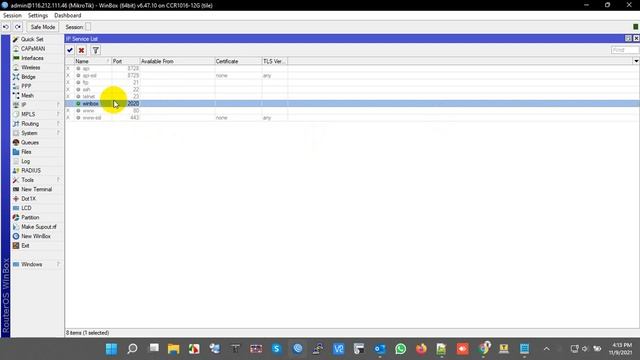Click Make Supout.rif

tap(39, 227)
